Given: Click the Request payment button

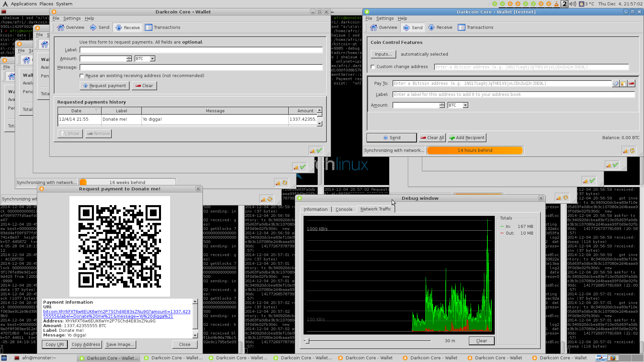Looking at the screenshot, I should pos(105,86).
